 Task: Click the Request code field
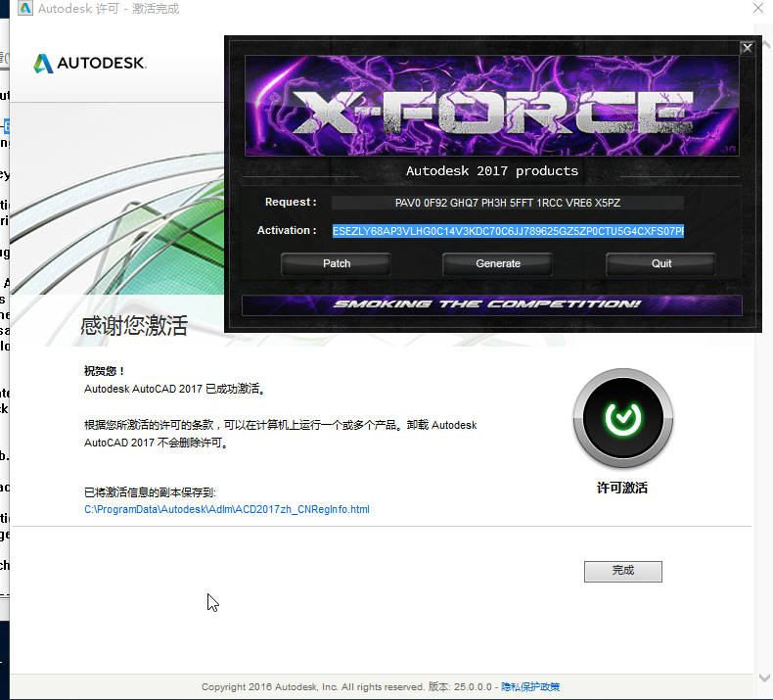tap(507, 203)
